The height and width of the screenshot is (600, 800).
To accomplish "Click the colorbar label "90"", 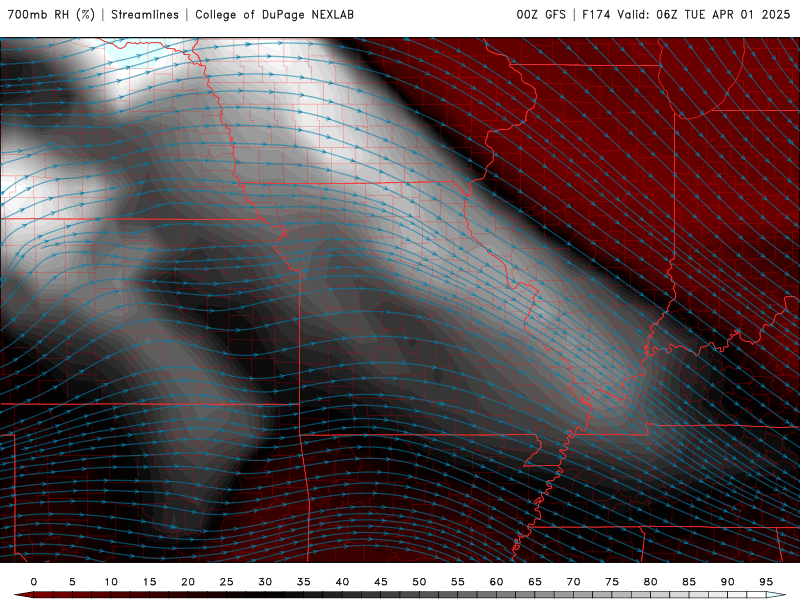I will pyautogui.click(x=727, y=582).
